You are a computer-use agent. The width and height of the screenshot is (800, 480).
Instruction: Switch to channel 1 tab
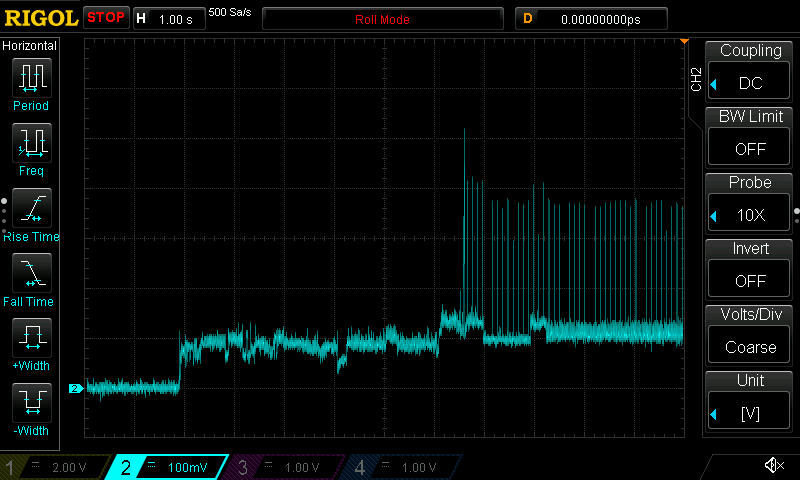click(50, 467)
